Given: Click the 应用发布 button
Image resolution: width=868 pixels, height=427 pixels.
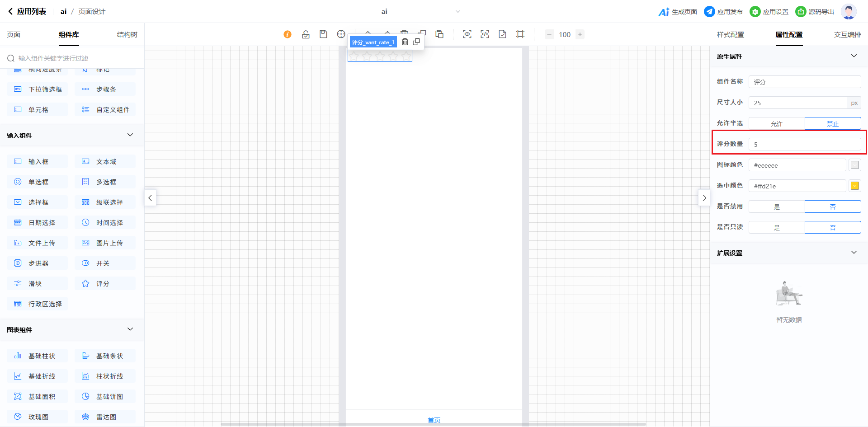Looking at the screenshot, I should (723, 12).
